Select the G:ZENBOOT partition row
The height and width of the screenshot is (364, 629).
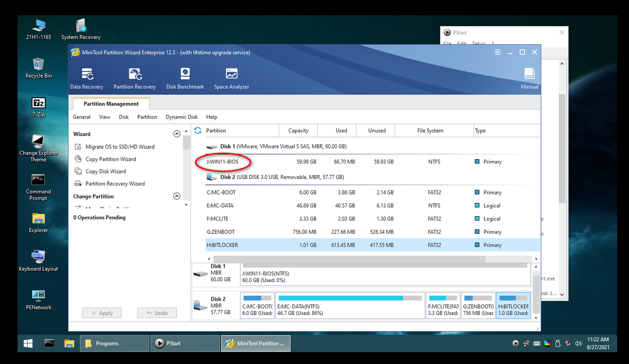[x=372, y=232]
